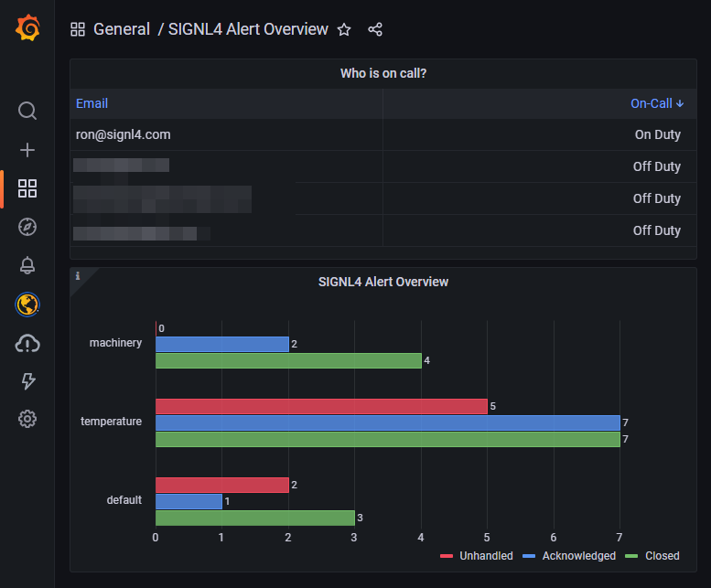711x588 pixels.
Task: Click the SIGNL4 Alert Overview breadcrumb title
Action: [248, 29]
